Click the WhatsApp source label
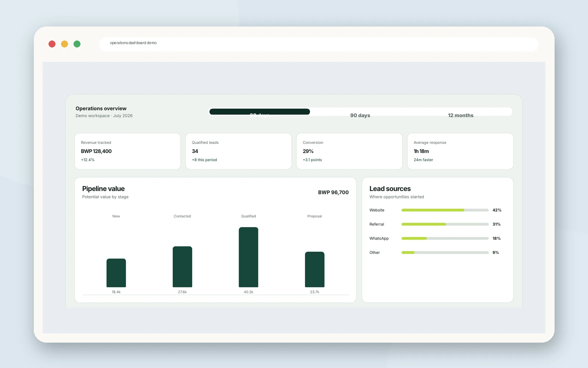 379,238
